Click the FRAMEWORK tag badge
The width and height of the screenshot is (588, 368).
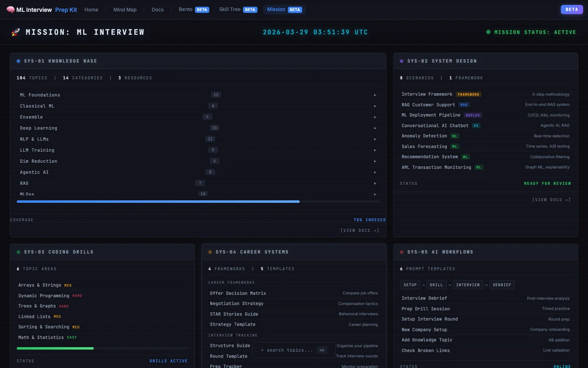click(x=468, y=94)
